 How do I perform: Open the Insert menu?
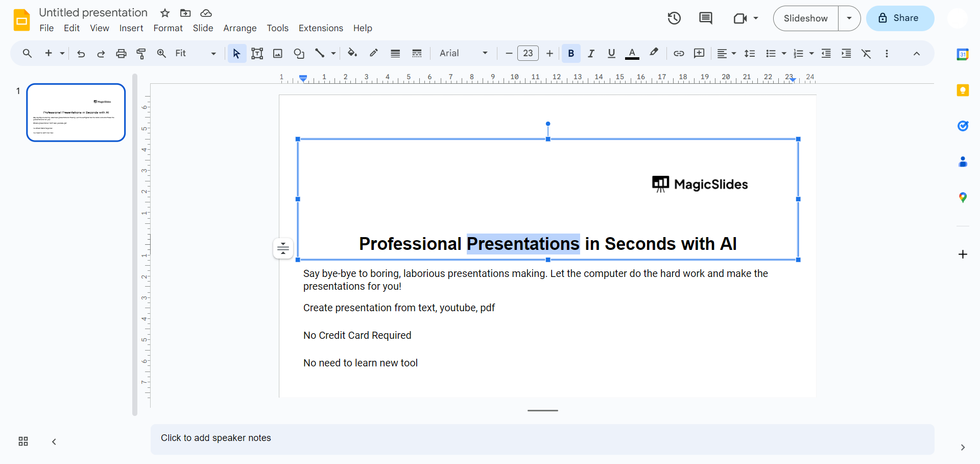click(131, 28)
